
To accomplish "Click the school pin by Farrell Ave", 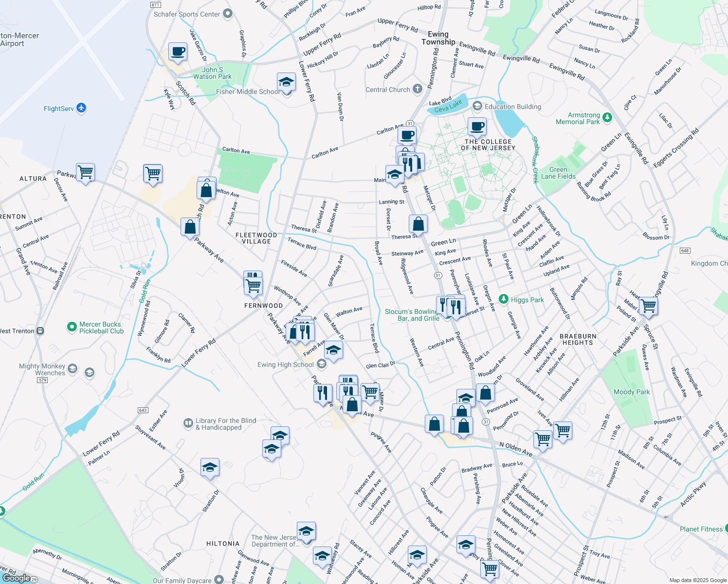I will click(333, 351).
